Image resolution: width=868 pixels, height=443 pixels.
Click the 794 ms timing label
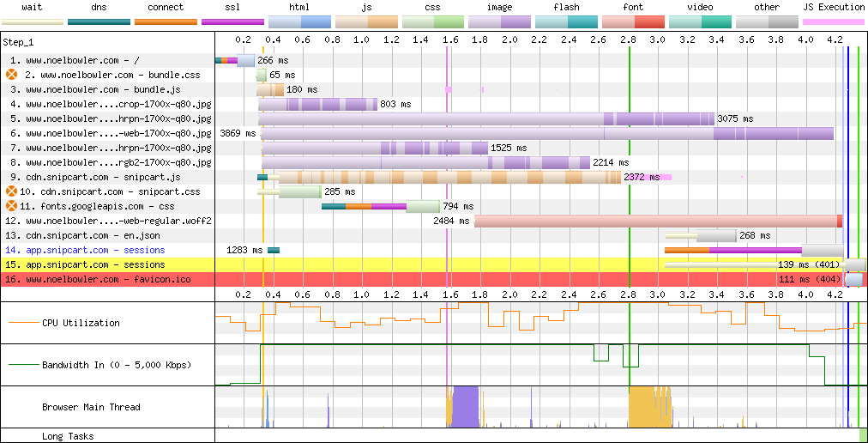[x=458, y=206]
